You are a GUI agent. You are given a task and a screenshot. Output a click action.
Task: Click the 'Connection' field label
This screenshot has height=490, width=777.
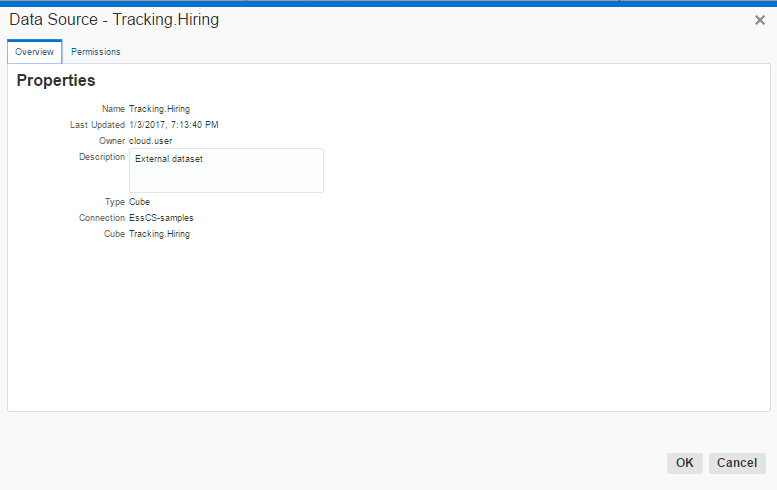point(101,218)
